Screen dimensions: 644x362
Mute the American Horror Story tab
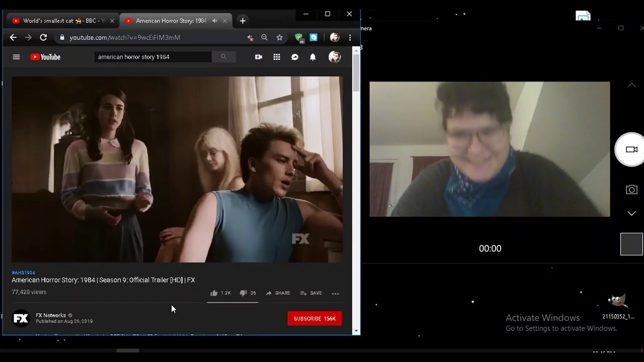(x=215, y=21)
